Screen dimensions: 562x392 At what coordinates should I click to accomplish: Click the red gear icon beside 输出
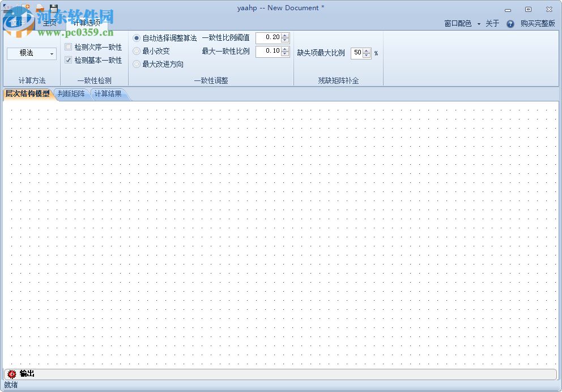(11, 374)
